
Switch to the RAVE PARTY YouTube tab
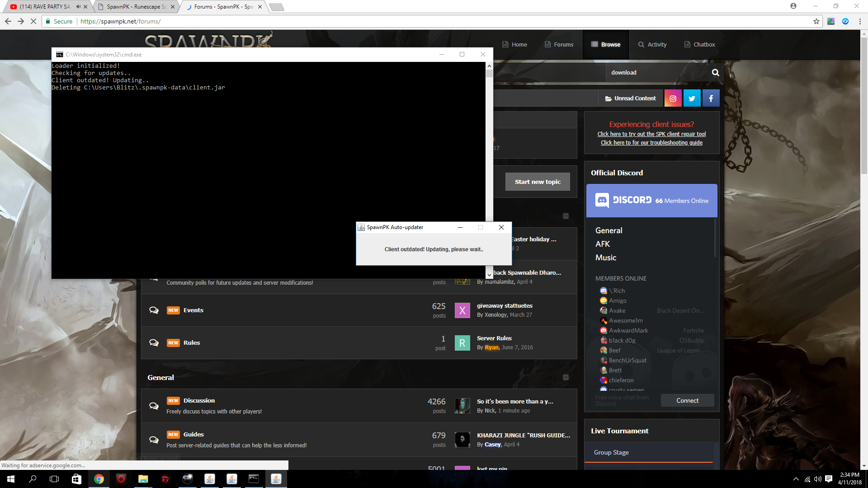coord(45,7)
